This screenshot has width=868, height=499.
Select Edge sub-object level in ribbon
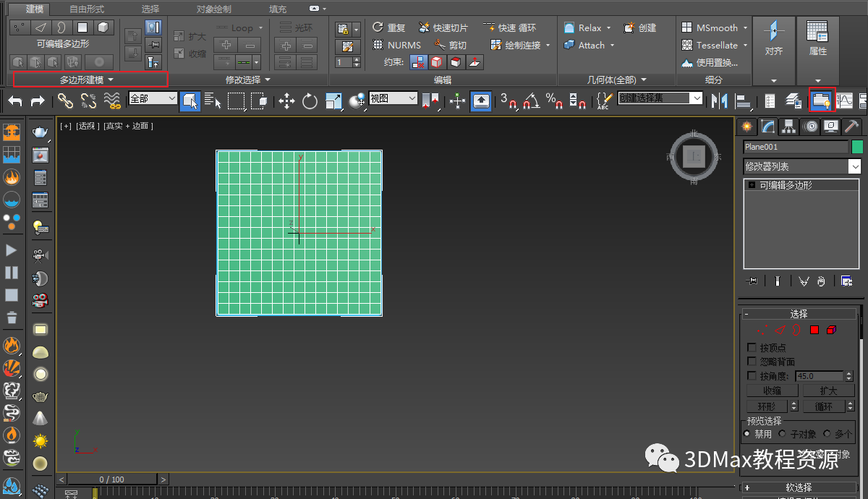point(41,27)
